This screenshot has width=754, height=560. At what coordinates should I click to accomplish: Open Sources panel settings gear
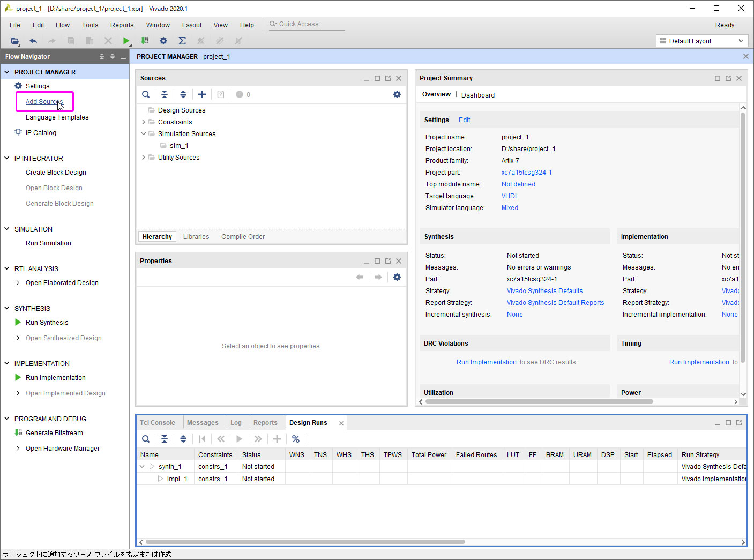(397, 94)
